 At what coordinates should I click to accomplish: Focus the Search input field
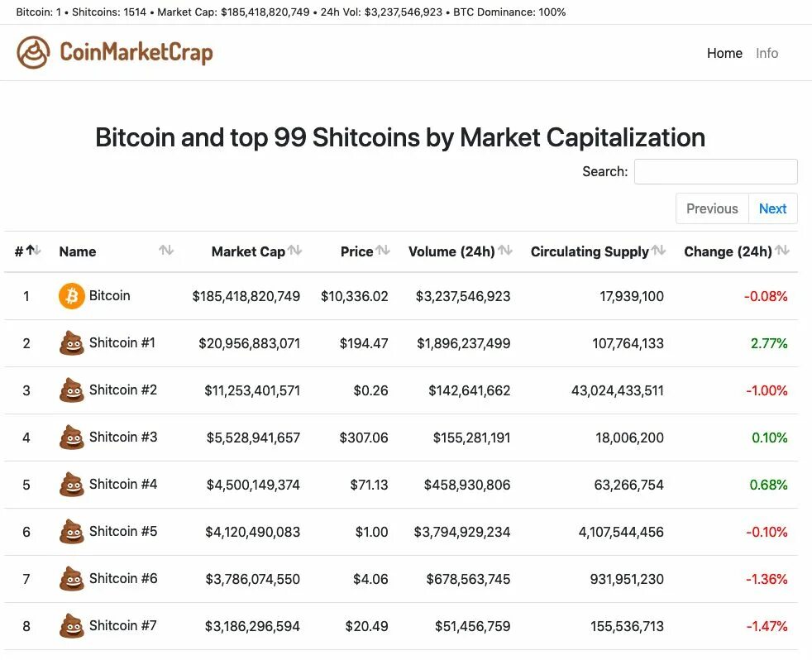click(x=715, y=171)
